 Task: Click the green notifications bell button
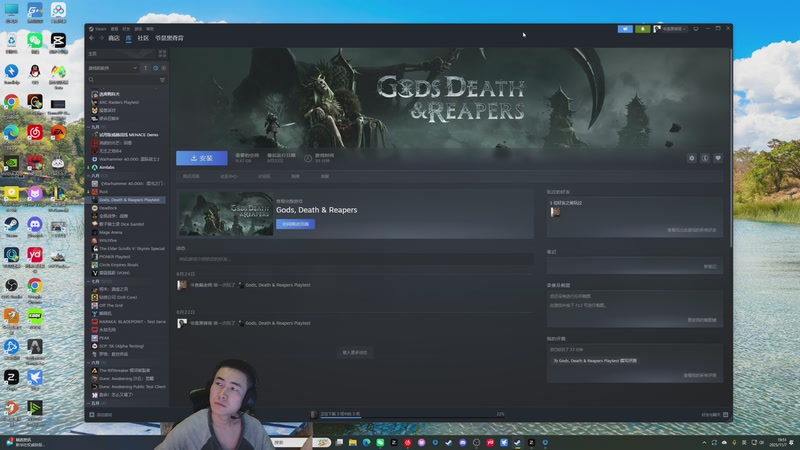click(x=642, y=29)
